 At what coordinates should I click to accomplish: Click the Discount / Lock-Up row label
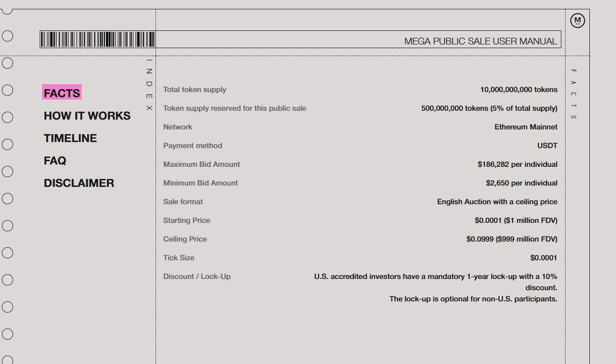(x=197, y=276)
